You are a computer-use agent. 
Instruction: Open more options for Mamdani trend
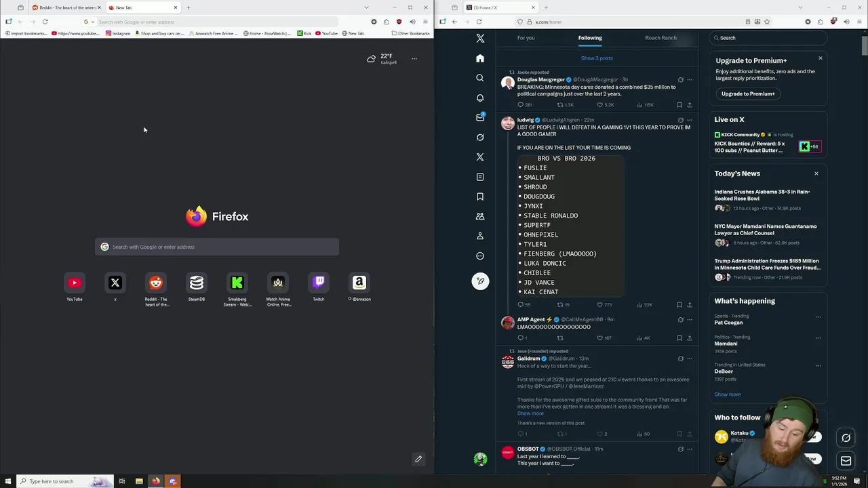tap(818, 338)
